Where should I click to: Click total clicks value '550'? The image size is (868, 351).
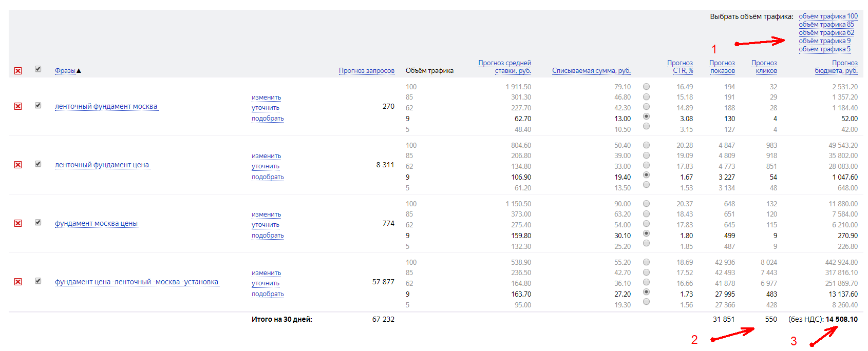pos(771,319)
